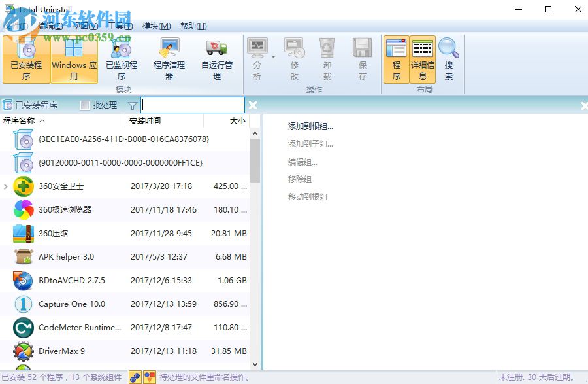Open the filter funnel dropdown
The image size is (588, 384).
pos(133,105)
